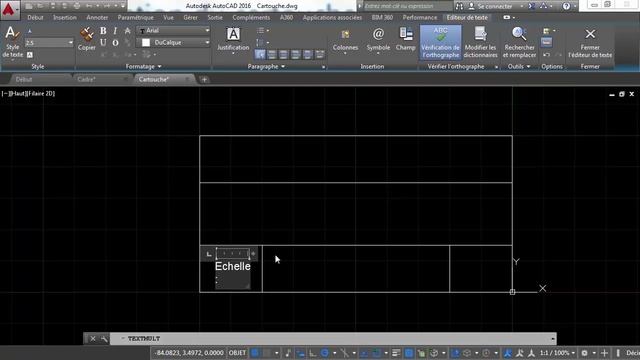Open command line customization wrench icon
640x360 pixels.
click(x=104, y=339)
